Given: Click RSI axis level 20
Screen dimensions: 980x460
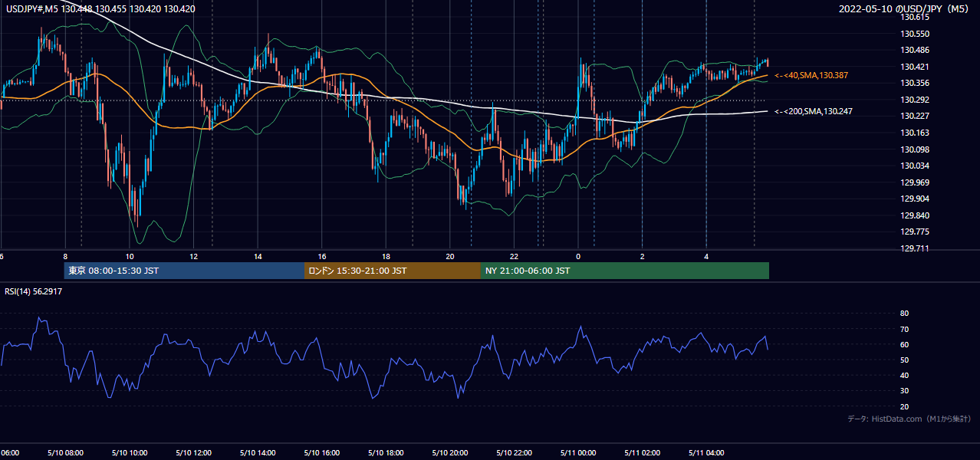Looking at the screenshot, I should click(x=904, y=406).
